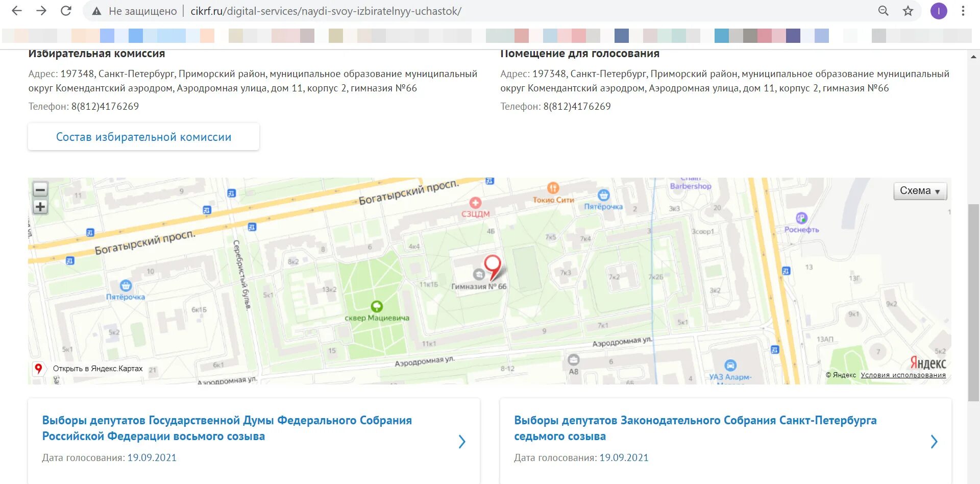Image resolution: width=980 pixels, height=484 pixels.
Task: Open 'Открыть в Яндекс.Картах' link
Action: tap(97, 369)
